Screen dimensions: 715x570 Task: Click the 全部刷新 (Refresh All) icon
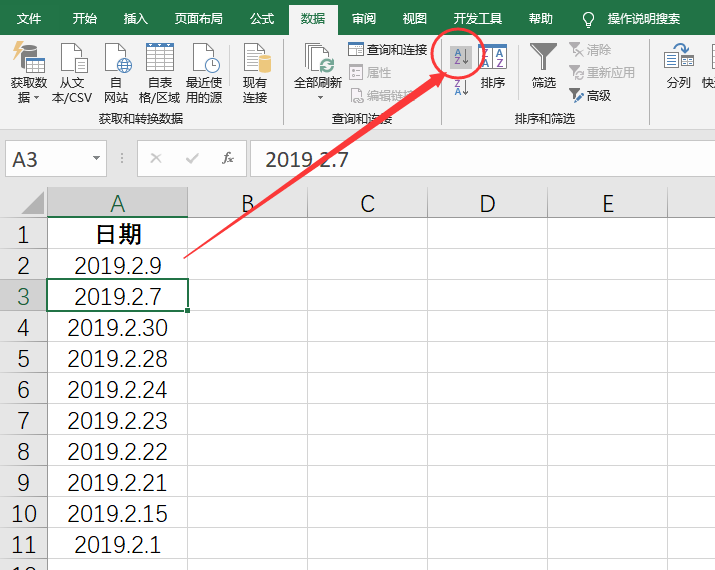319,58
